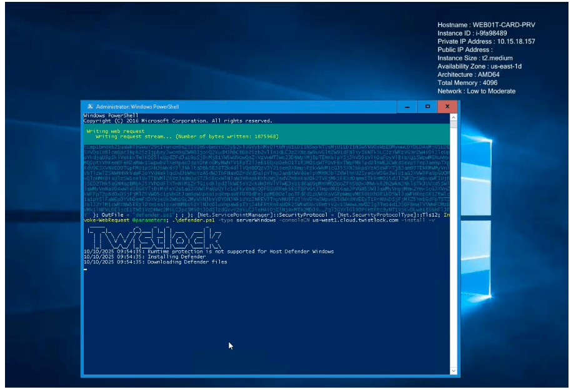Click the "Public IP Address :" desktop text

[x=465, y=50]
